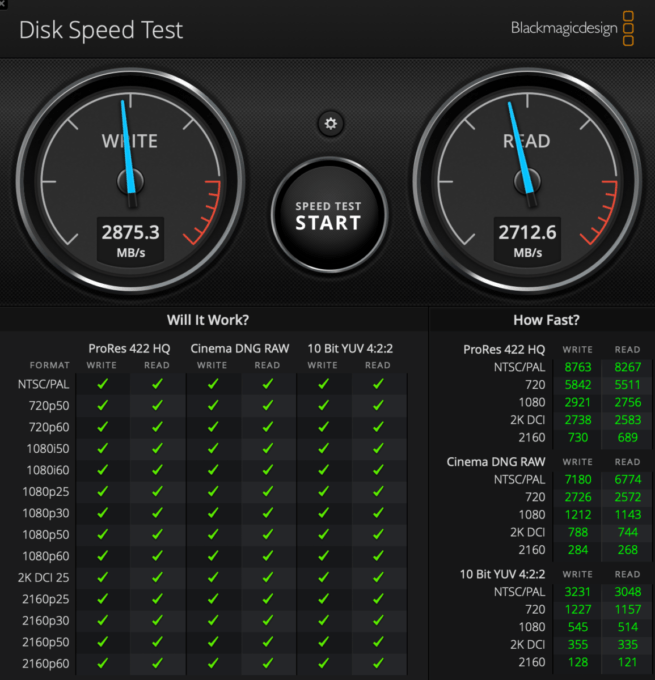Click the Cinema DNG RAW column header in Will It Work
This screenshot has height=680, width=655.
tap(240, 349)
